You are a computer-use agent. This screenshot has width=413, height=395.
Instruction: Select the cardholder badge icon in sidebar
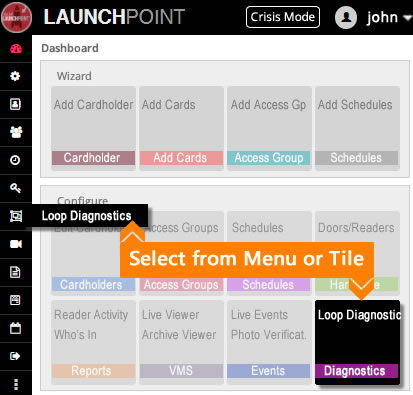(x=15, y=104)
